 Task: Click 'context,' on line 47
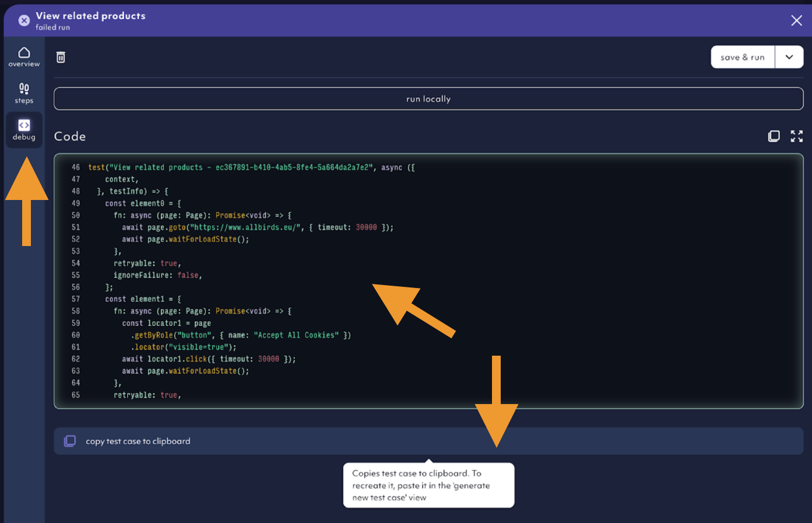(x=122, y=180)
